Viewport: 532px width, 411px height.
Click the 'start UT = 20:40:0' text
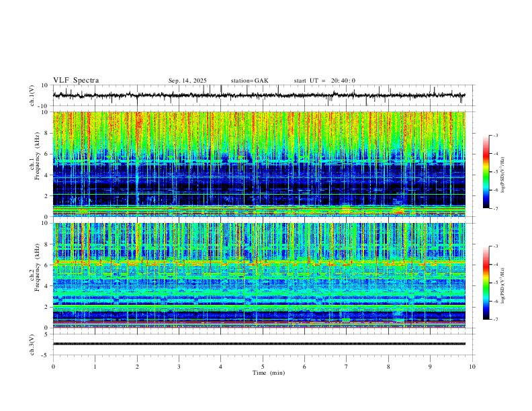click(324, 81)
